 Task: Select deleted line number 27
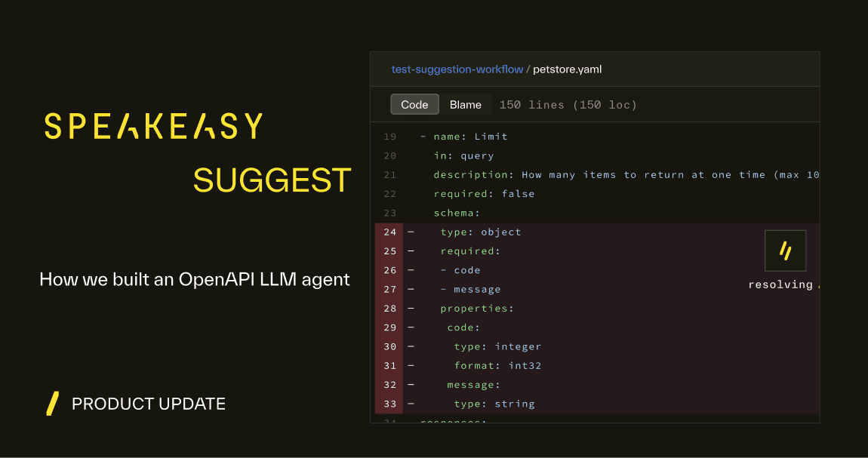coord(389,289)
